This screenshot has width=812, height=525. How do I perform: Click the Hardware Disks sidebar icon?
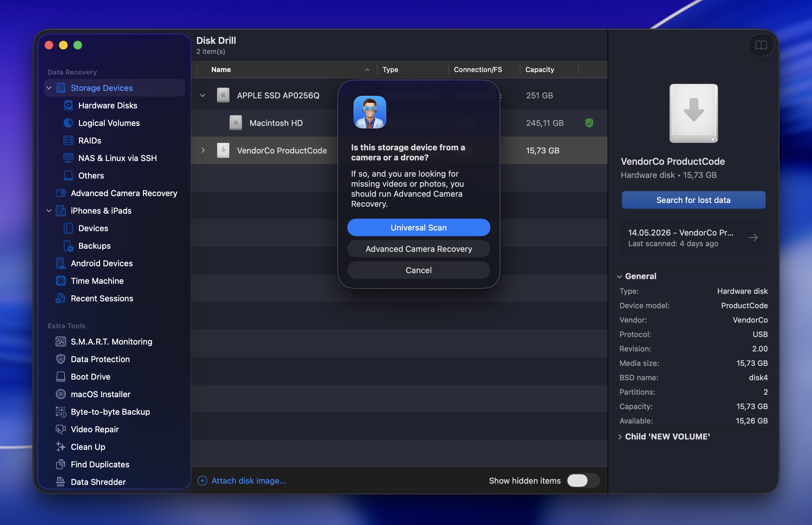click(x=68, y=105)
